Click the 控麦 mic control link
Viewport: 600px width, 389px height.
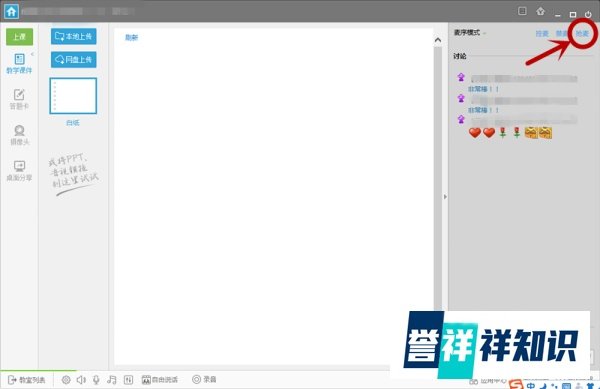pos(542,34)
